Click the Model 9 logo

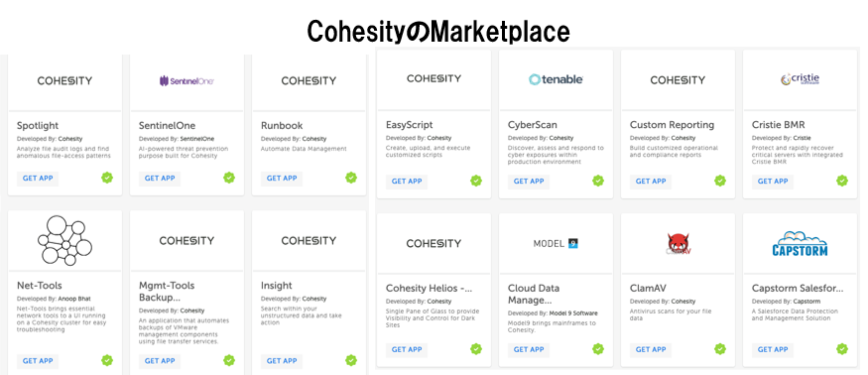(x=556, y=244)
